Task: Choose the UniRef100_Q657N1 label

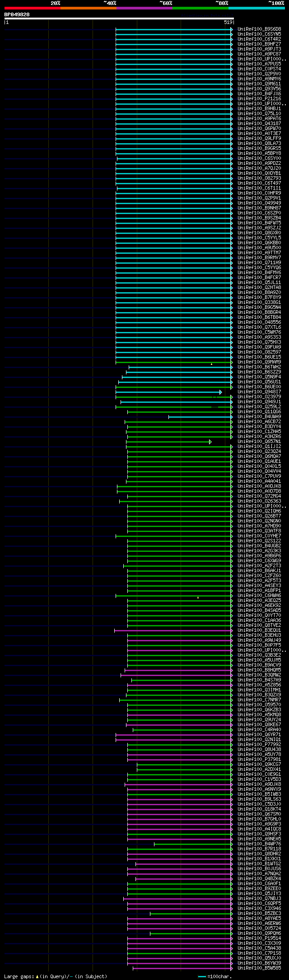Action: point(259,441)
